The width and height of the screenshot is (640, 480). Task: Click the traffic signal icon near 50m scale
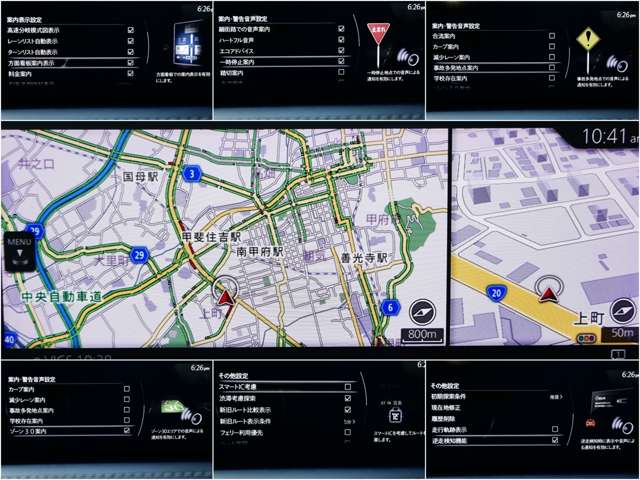click(x=587, y=338)
